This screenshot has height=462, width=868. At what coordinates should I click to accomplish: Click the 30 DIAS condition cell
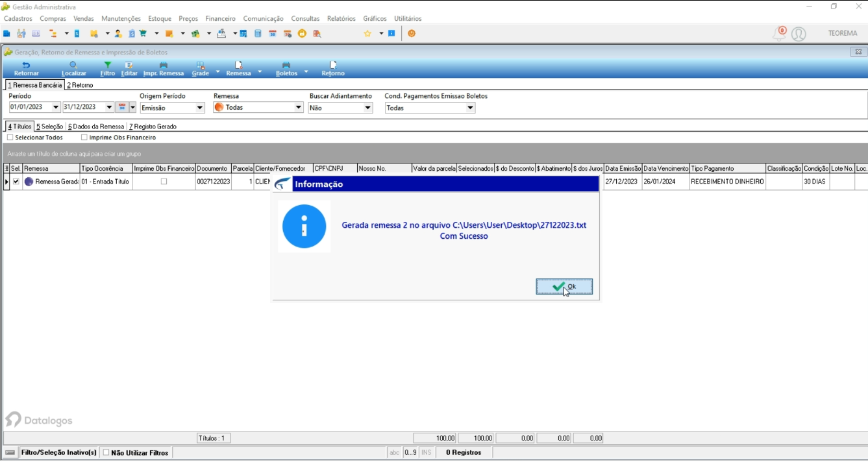815,182
